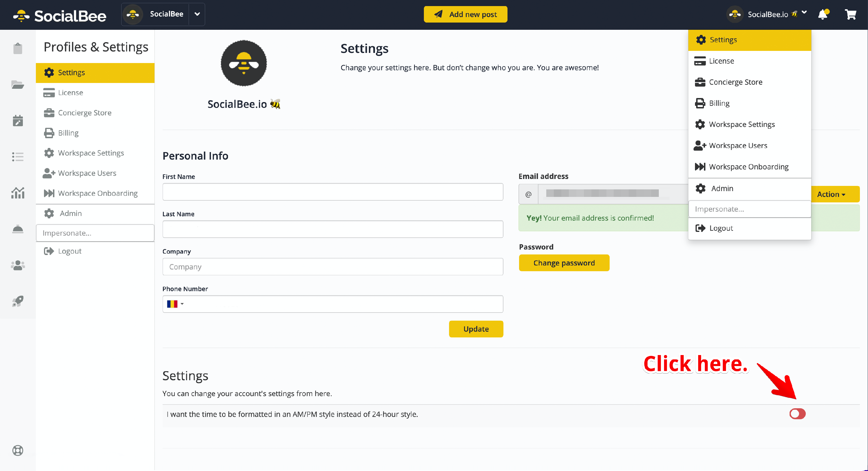Image resolution: width=868 pixels, height=471 pixels.
Task: Choose Logout in the account dropdown menu
Action: pyautogui.click(x=749, y=228)
